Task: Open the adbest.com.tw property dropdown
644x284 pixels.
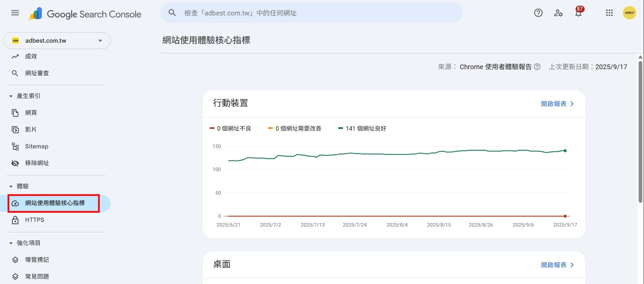Action: click(x=57, y=41)
